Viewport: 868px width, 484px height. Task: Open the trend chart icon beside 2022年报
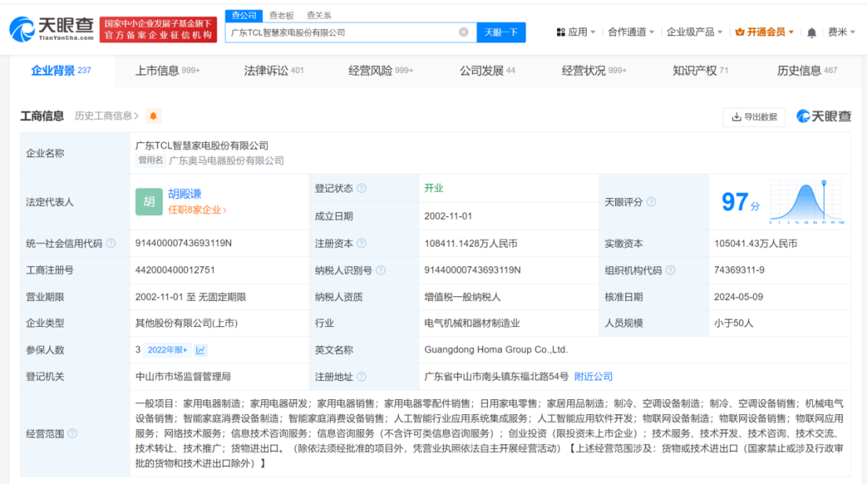(200, 349)
